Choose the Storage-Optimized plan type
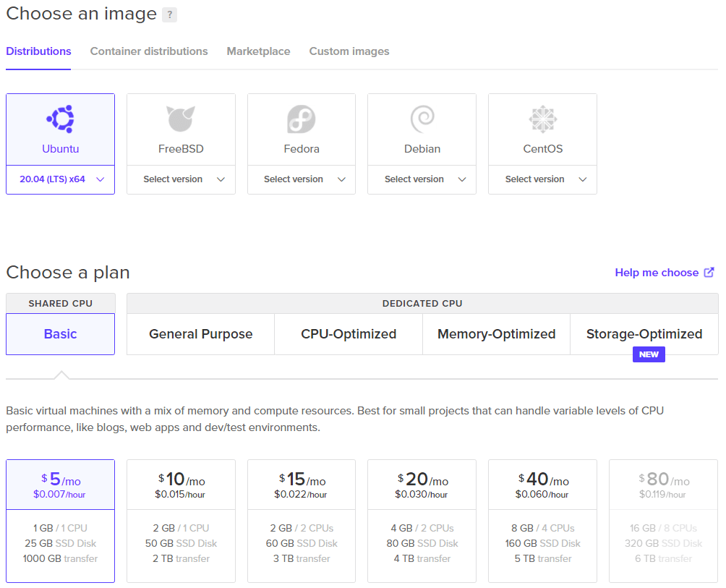726x588 pixels. coord(644,334)
